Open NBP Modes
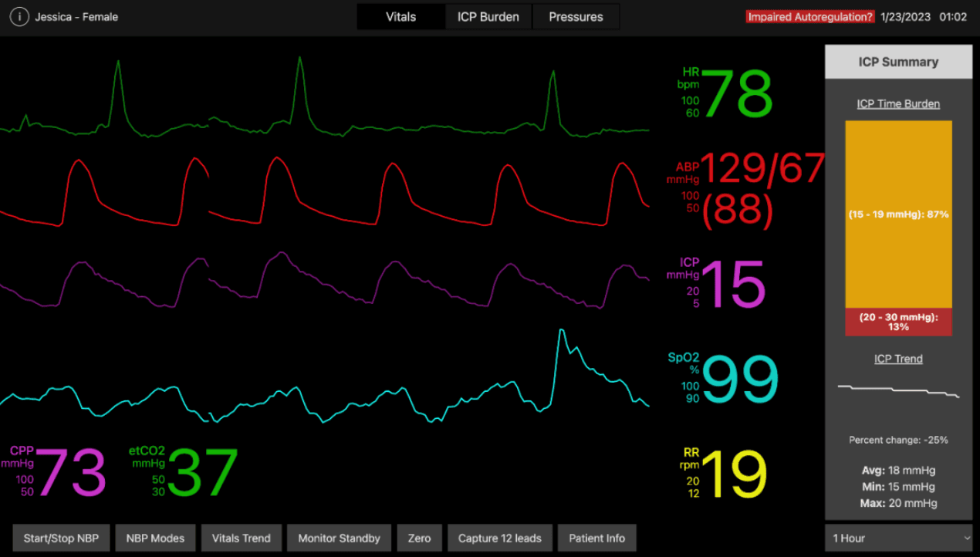The height and width of the screenshot is (557, 980). (x=155, y=538)
